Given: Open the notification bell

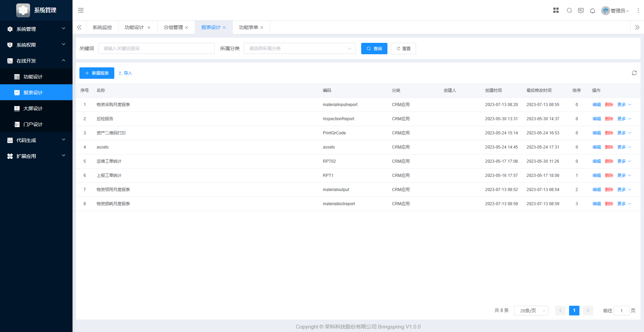Looking at the screenshot, I should click(593, 11).
